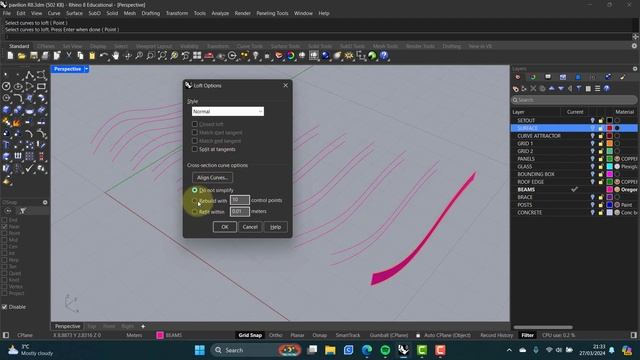Toggle visibility bulb of GLASS layer
Viewport: 640px width, 360px height.
tap(592, 167)
